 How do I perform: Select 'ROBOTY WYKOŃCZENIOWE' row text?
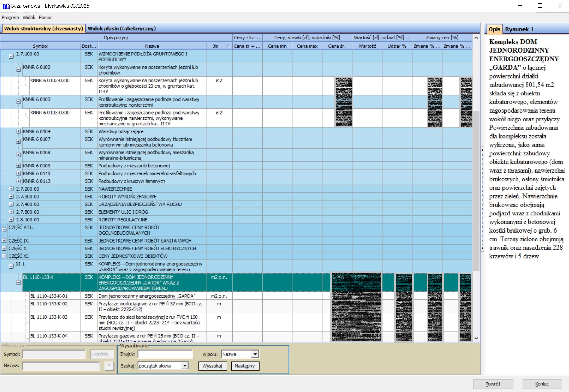point(127,197)
